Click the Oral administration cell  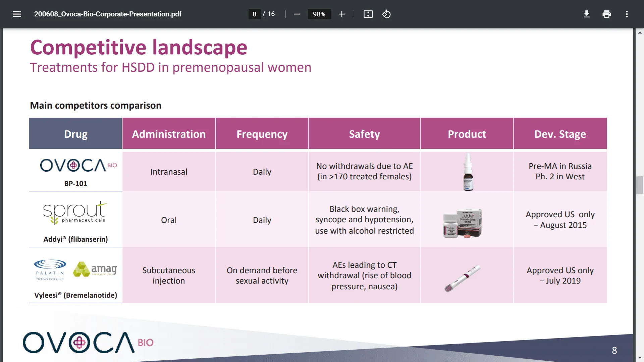(169, 220)
